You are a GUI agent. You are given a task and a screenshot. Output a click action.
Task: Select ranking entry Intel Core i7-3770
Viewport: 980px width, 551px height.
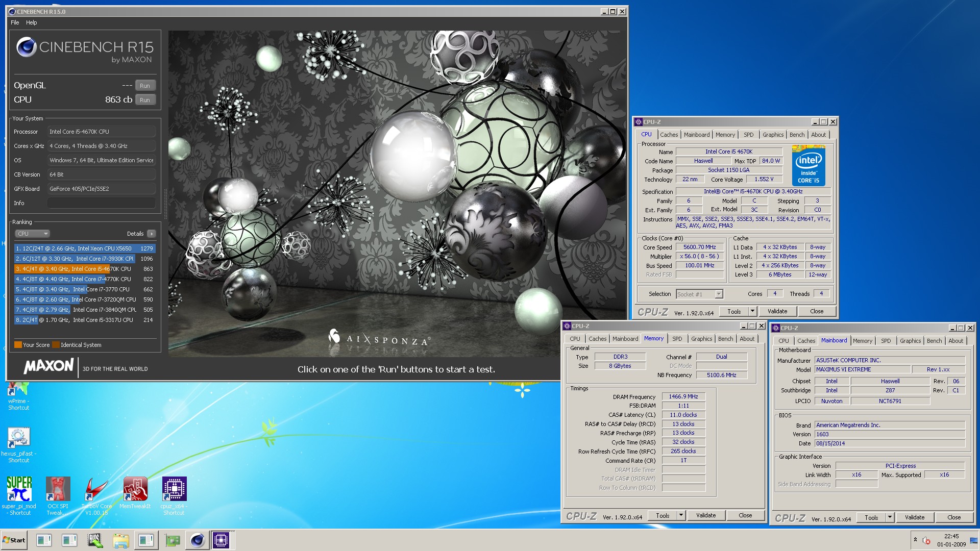pyautogui.click(x=85, y=289)
